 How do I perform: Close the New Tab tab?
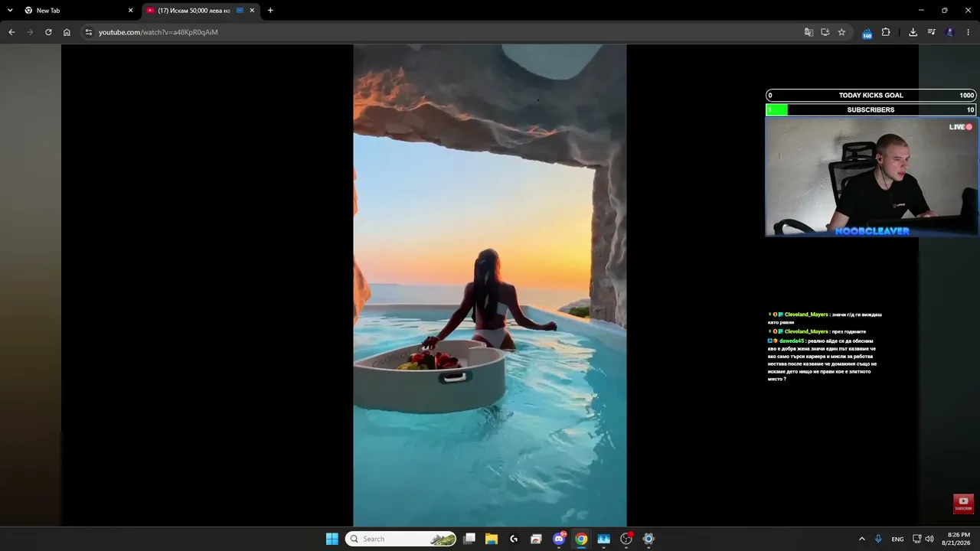point(130,11)
